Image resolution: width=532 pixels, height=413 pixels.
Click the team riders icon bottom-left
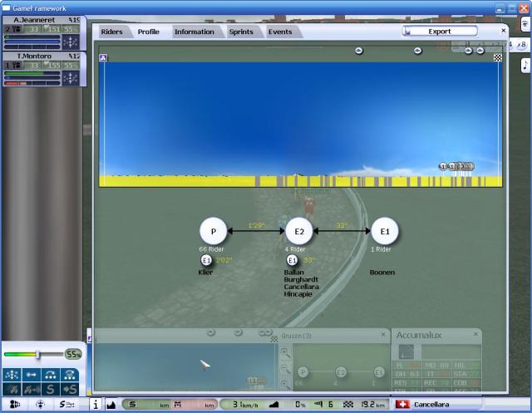[15, 404]
